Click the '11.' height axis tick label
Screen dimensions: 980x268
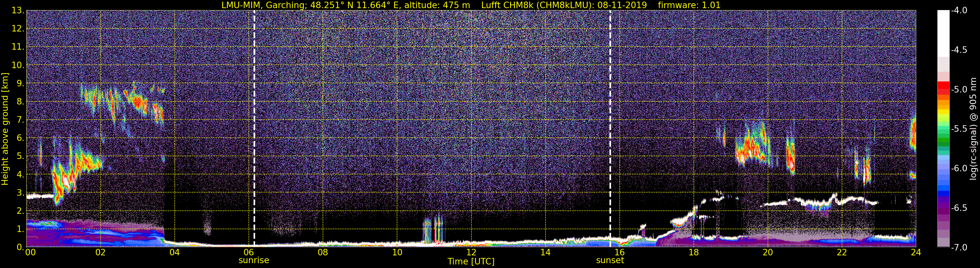pos(18,47)
